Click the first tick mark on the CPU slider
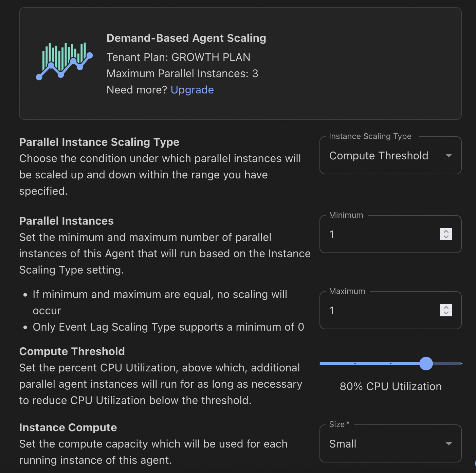The height and width of the screenshot is (473, 476). 355,364
